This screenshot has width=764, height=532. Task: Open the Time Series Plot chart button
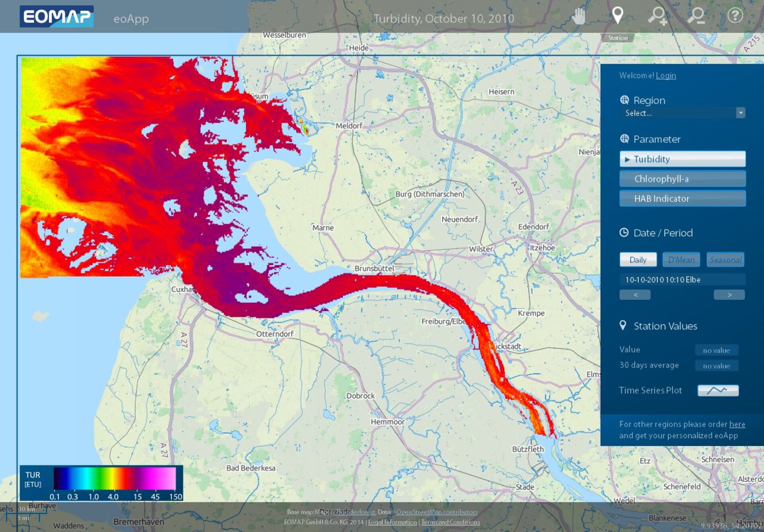click(x=718, y=390)
